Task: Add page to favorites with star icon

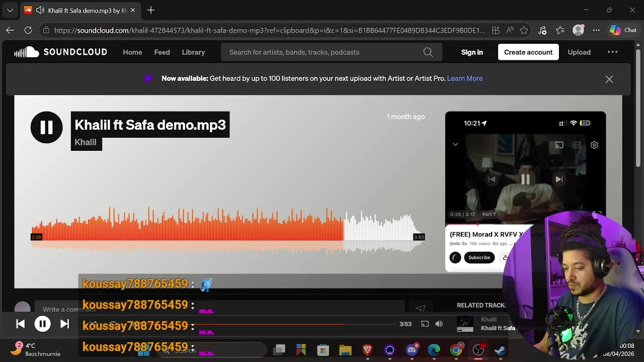Action: click(524, 30)
